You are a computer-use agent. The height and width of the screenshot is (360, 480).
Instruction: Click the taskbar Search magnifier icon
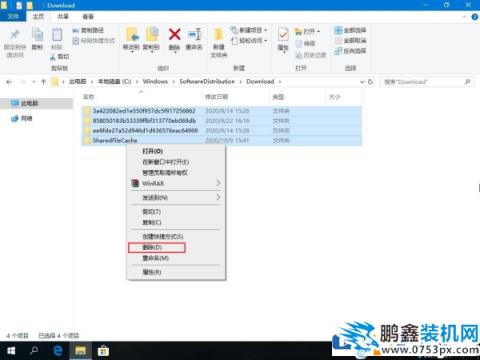(34, 351)
